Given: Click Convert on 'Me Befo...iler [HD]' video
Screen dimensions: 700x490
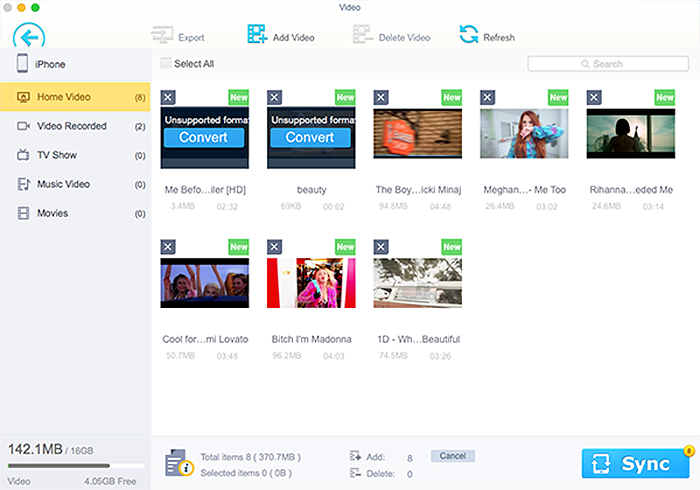Looking at the screenshot, I should coord(204,137).
